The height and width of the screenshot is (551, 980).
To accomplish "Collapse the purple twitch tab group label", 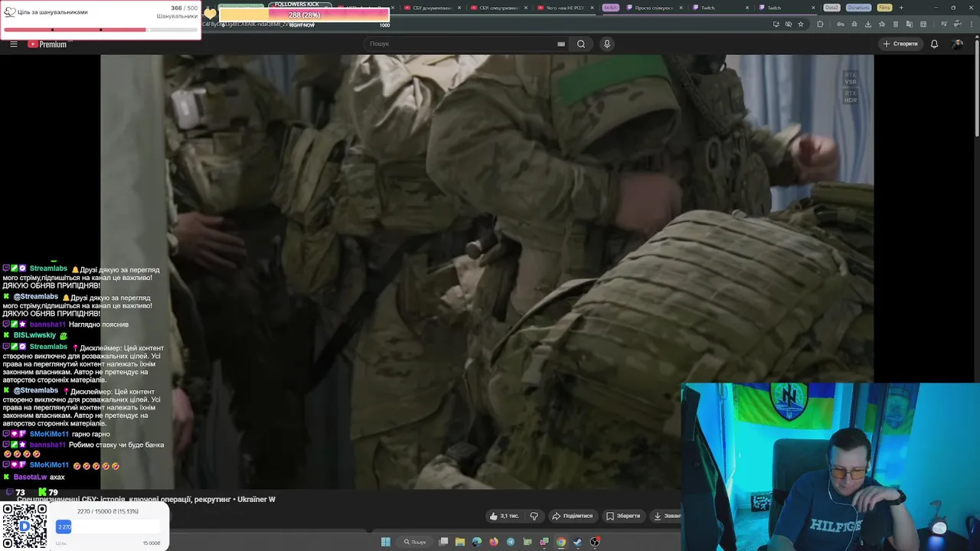I will (610, 8).
